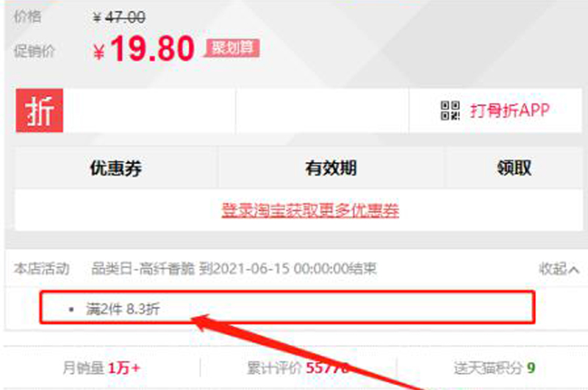
Task: Click the 品类日-高纤香脆 activity text
Action: 143,269
